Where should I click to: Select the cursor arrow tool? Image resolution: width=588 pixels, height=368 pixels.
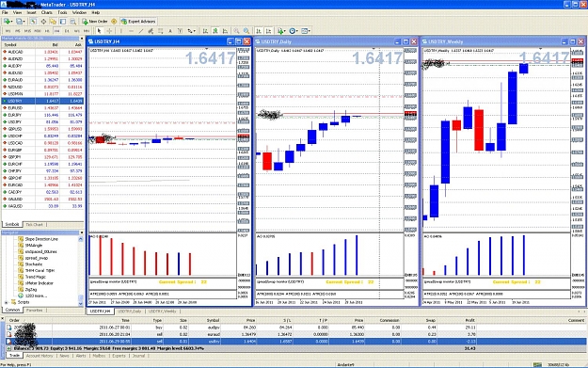click(x=99, y=31)
